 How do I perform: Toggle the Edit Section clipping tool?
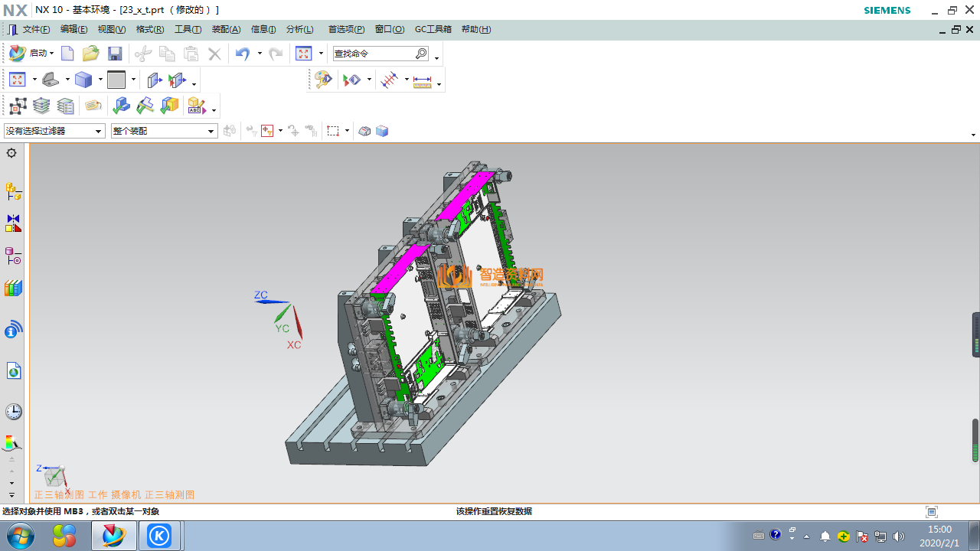click(x=154, y=80)
